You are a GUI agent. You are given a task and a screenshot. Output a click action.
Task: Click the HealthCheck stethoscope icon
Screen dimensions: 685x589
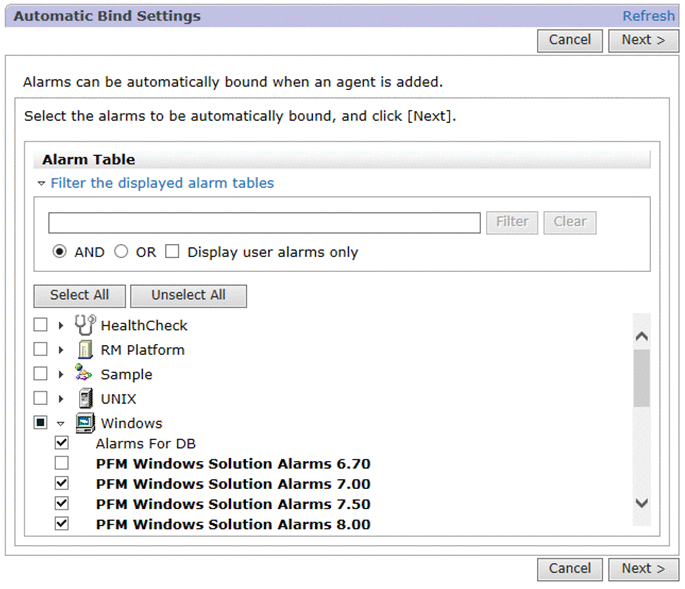click(85, 325)
